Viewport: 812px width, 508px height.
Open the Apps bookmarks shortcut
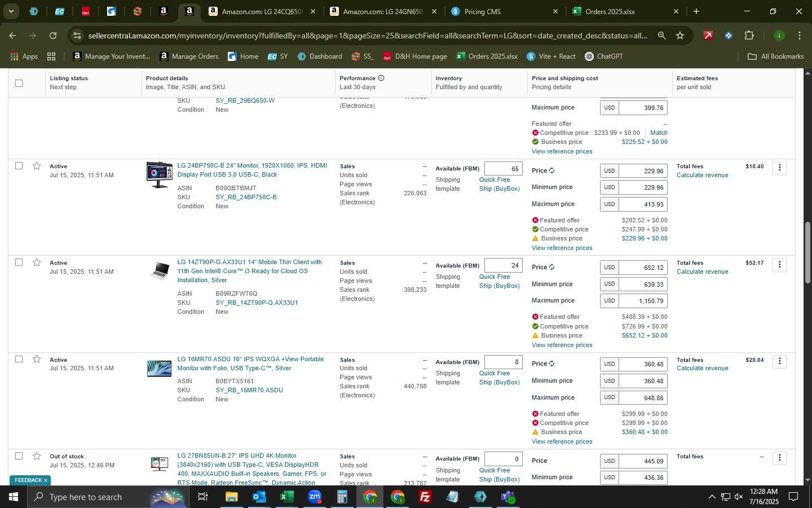(x=24, y=56)
